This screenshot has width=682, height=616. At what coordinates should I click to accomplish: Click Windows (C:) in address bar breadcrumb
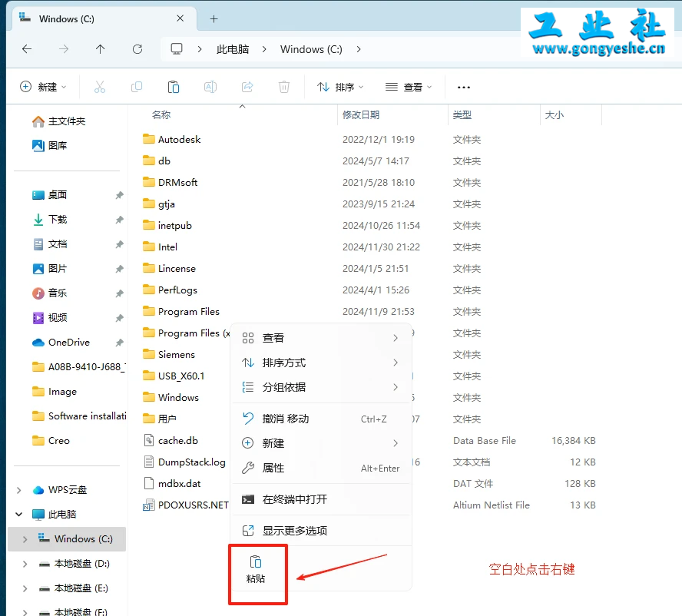coord(311,49)
